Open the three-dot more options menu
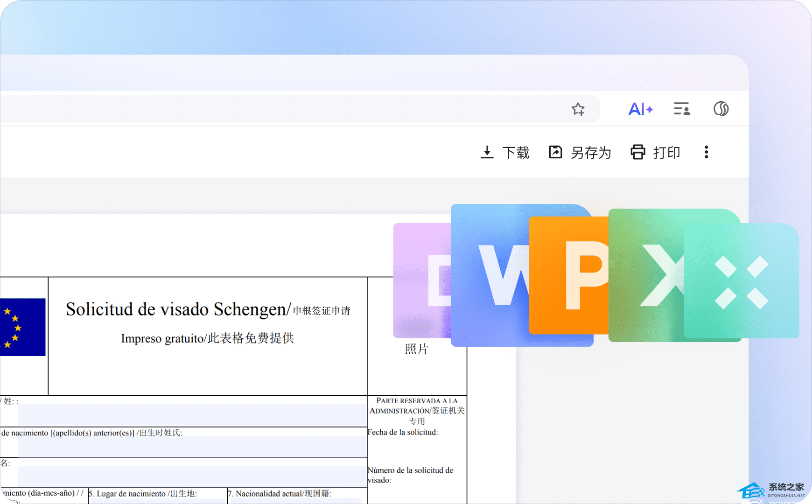 click(x=707, y=152)
